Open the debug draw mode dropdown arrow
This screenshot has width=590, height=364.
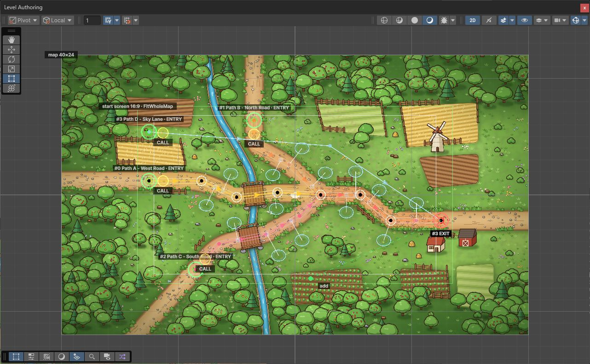coord(453,20)
